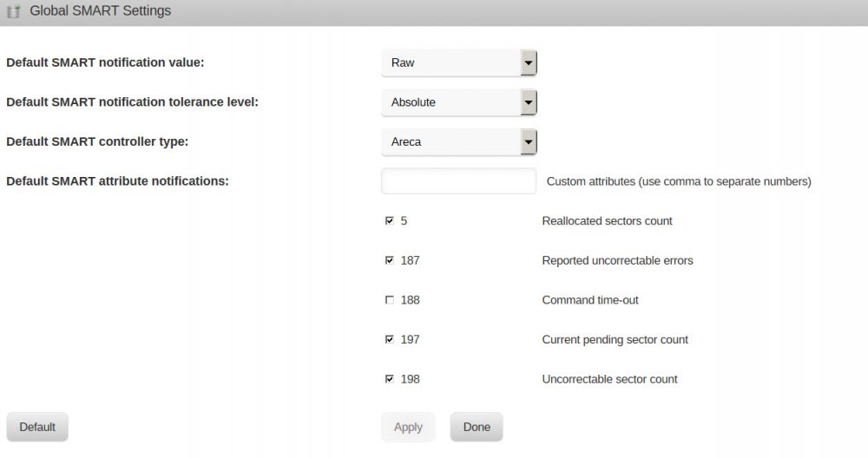Click the 'Reported uncorrectable errors' description
The width and height of the screenshot is (868, 458).
point(617,260)
